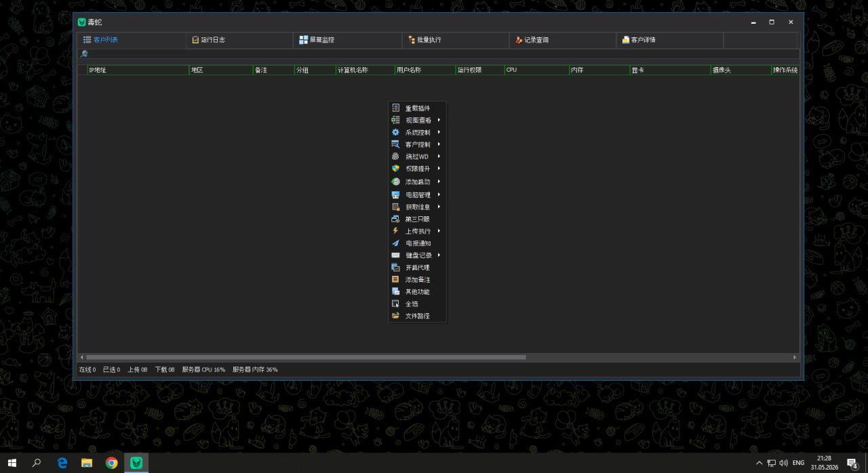Show hidden tray icons chevron
Screen dimensions: 868x473
coord(759,463)
